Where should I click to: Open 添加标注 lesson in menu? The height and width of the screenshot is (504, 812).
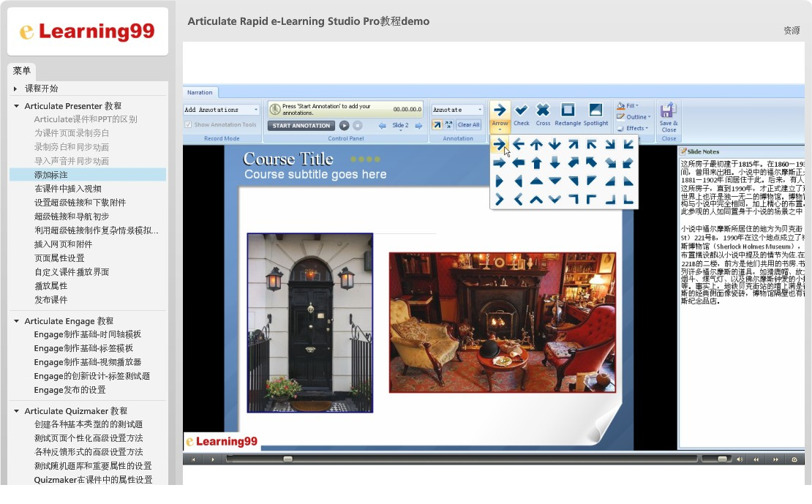(x=88, y=175)
